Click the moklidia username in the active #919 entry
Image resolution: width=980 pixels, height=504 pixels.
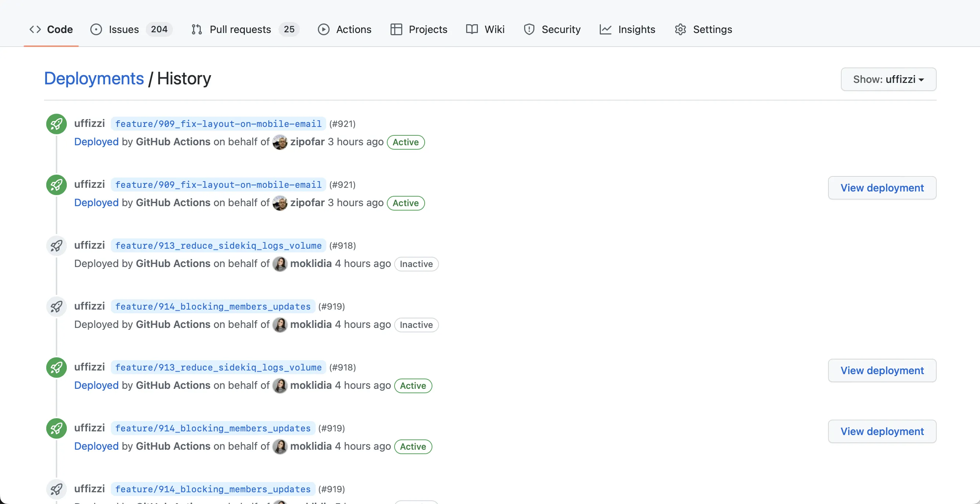click(311, 446)
